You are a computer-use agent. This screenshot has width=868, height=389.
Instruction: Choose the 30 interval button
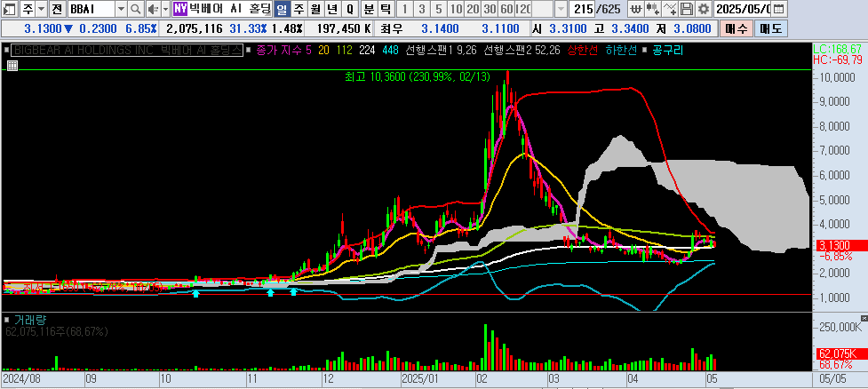[489, 8]
